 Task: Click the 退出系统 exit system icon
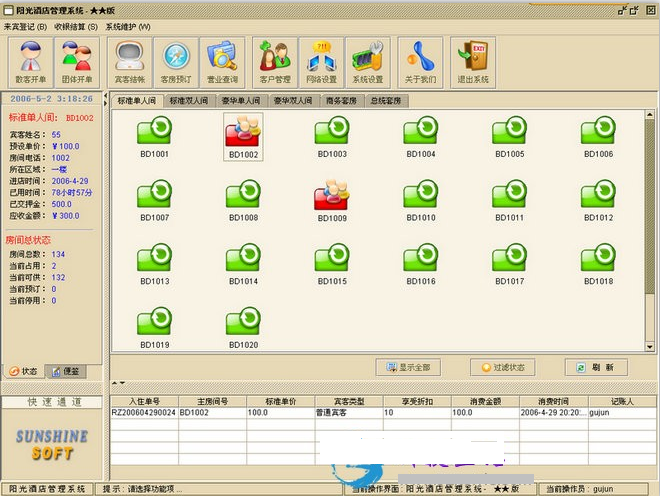pyautogui.click(x=473, y=62)
